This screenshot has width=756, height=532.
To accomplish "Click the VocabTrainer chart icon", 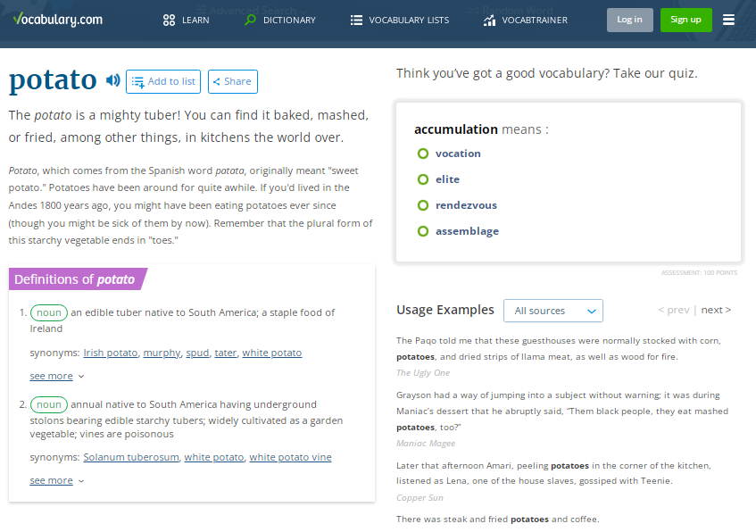I will (489, 20).
